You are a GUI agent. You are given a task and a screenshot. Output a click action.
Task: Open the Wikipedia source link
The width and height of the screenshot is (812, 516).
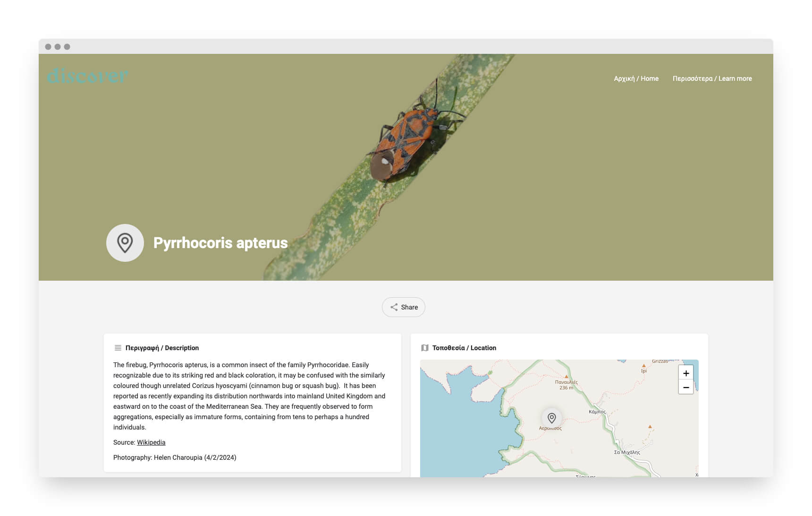click(x=151, y=442)
